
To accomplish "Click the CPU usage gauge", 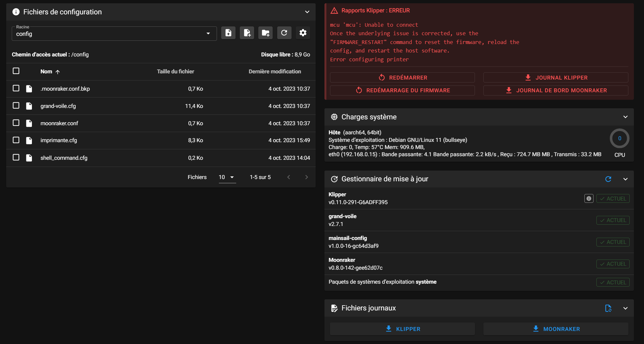I will coord(619,139).
